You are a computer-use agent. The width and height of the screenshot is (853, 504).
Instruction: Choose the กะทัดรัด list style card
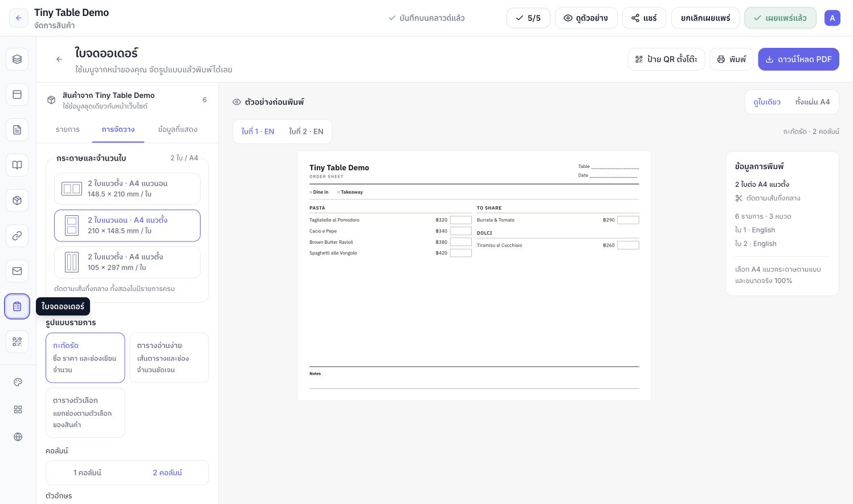coord(85,358)
